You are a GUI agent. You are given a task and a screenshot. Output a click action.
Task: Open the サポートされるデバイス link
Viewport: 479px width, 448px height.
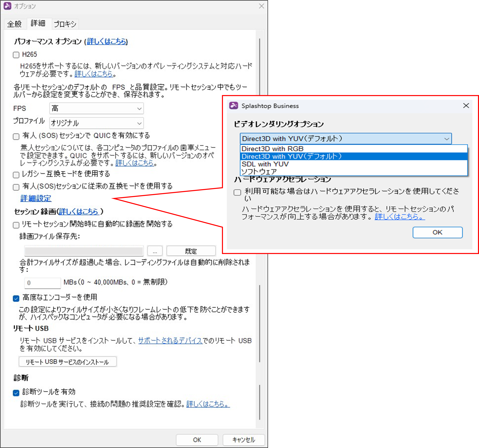pyautogui.click(x=170, y=341)
